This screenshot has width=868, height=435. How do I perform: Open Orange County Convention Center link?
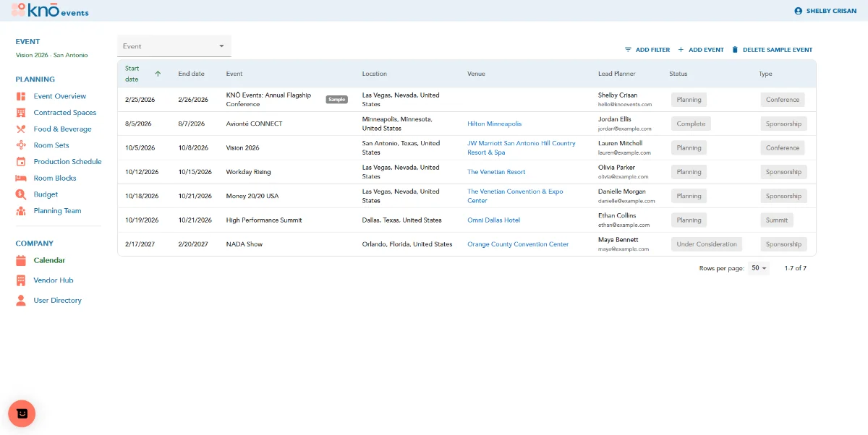(x=518, y=244)
